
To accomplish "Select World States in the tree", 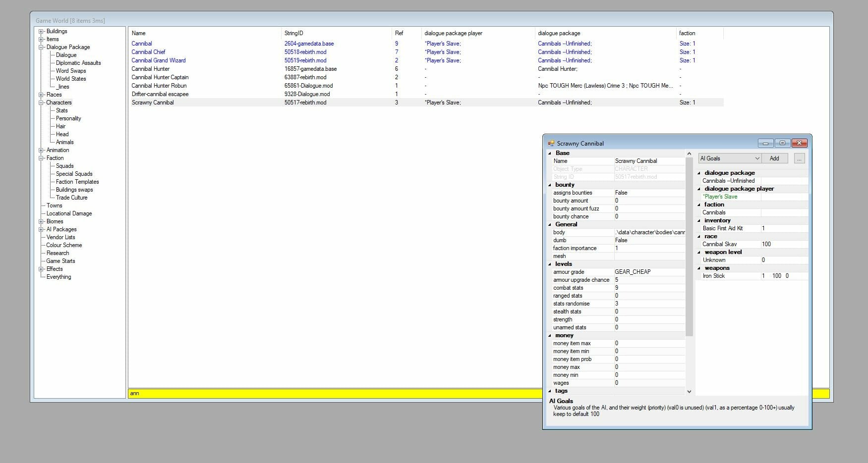I will coord(71,79).
